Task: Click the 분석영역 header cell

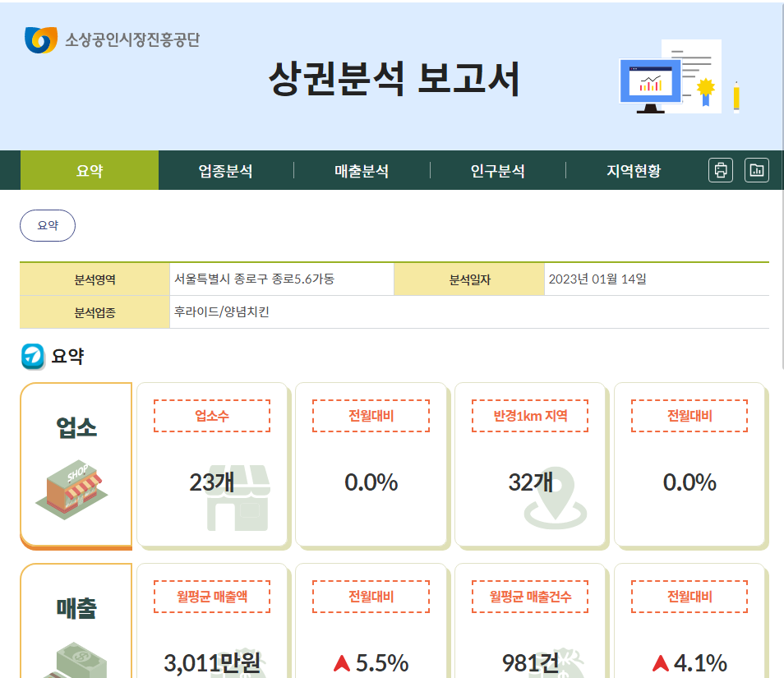Action: (x=95, y=279)
